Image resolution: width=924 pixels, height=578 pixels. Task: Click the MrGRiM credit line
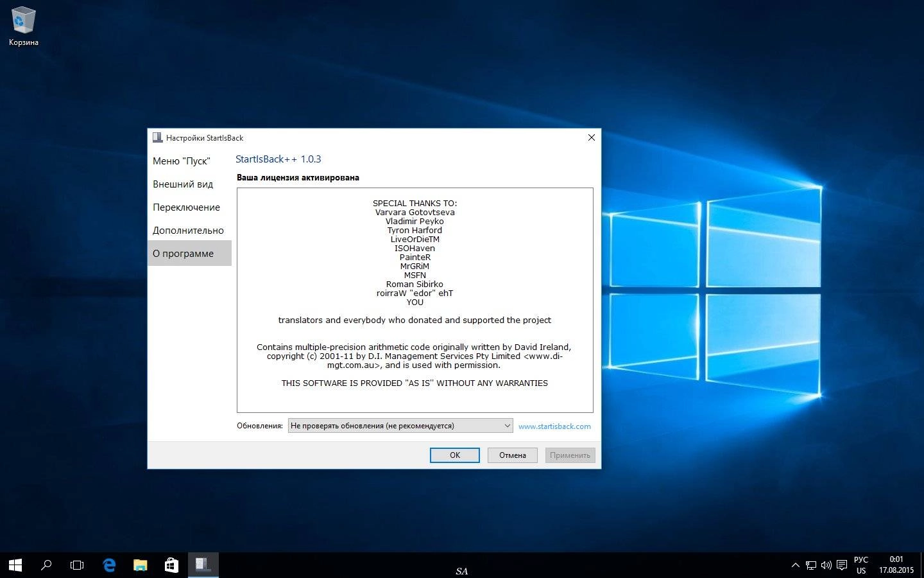[415, 266]
